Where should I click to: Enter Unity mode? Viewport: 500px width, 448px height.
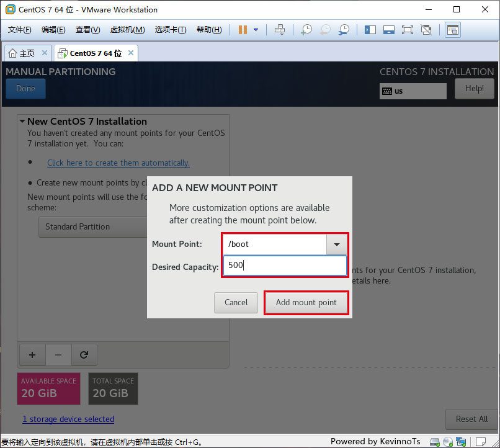[x=426, y=30]
